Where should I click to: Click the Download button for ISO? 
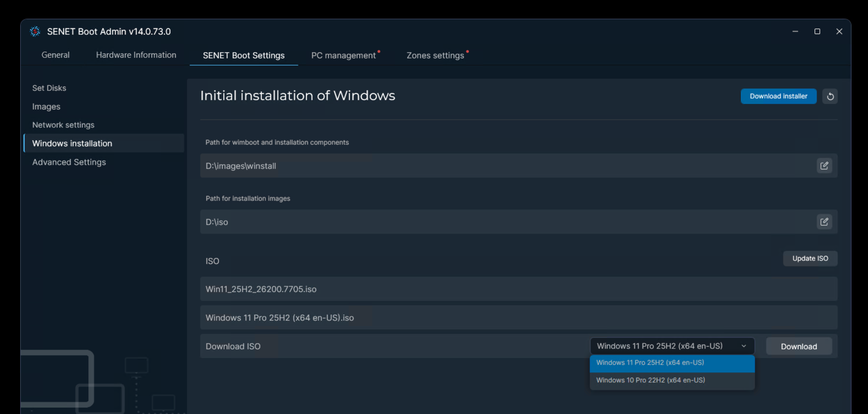point(799,347)
